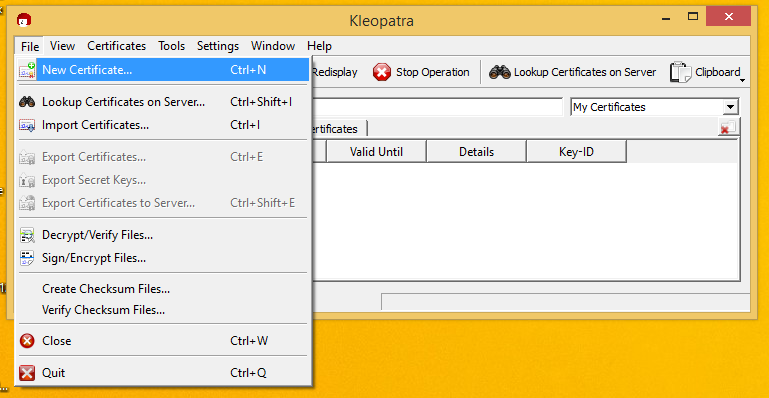769x398 pixels.
Task: Click the Clipboard toolbar icon
Action: coord(681,72)
